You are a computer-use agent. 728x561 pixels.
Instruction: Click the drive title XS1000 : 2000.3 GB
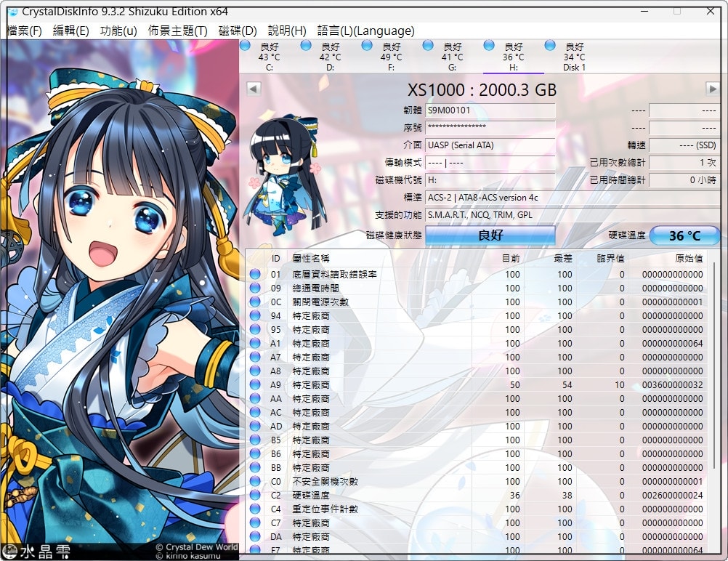482,89
